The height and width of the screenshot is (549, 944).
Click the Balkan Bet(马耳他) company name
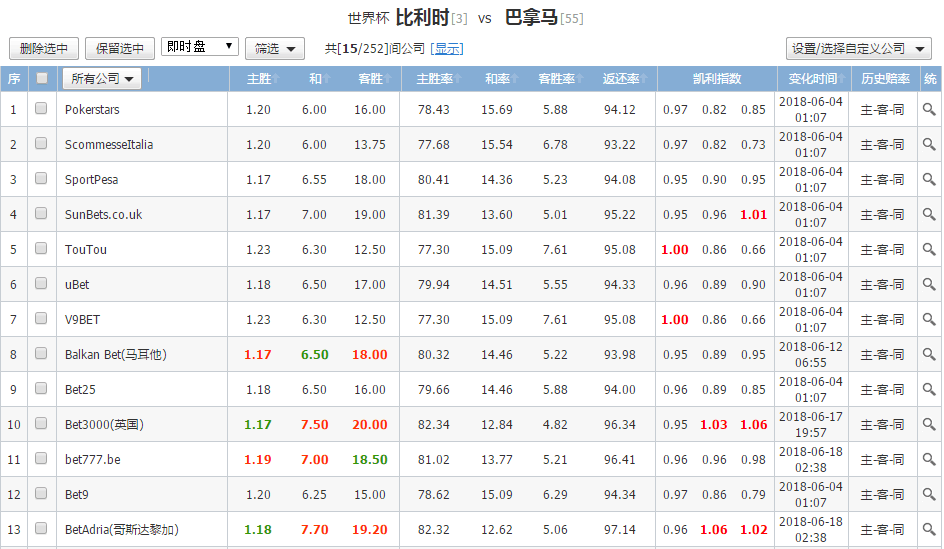(116, 355)
